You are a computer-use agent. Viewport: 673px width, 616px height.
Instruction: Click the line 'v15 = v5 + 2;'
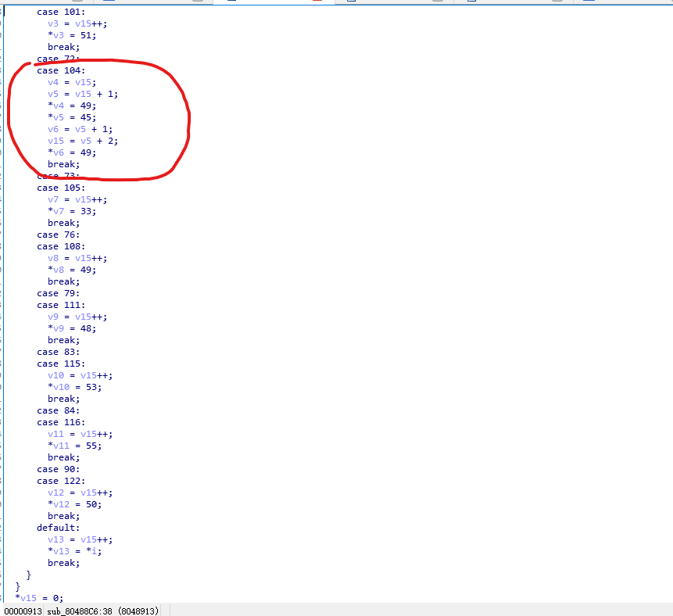83,141
